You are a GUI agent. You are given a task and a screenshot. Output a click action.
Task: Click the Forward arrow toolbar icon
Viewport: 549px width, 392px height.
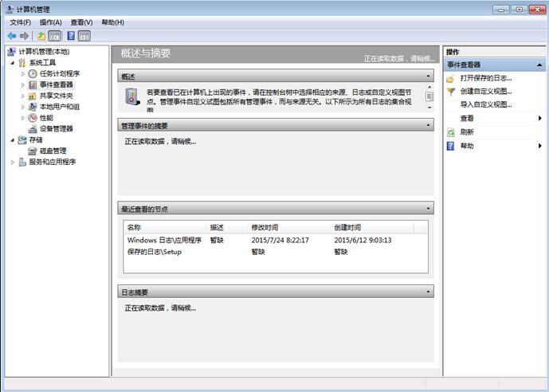pyautogui.click(x=24, y=36)
